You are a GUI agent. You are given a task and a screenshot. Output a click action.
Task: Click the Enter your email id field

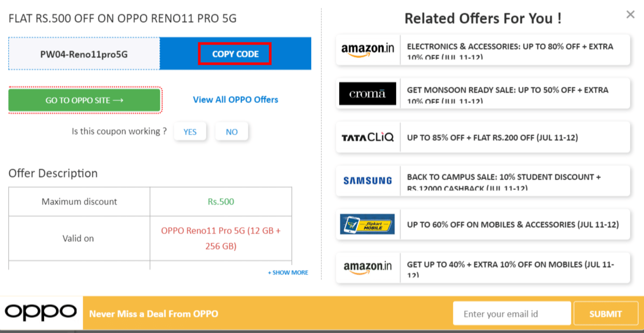[511, 313]
